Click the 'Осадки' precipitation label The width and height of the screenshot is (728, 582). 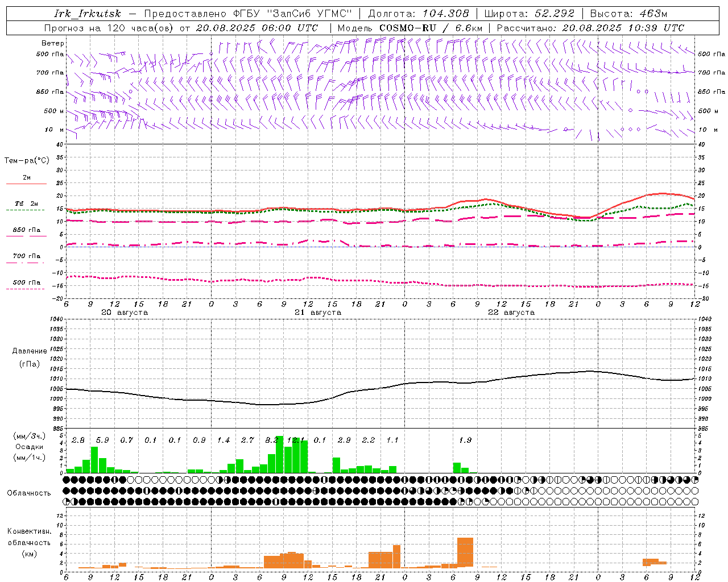pos(29,447)
